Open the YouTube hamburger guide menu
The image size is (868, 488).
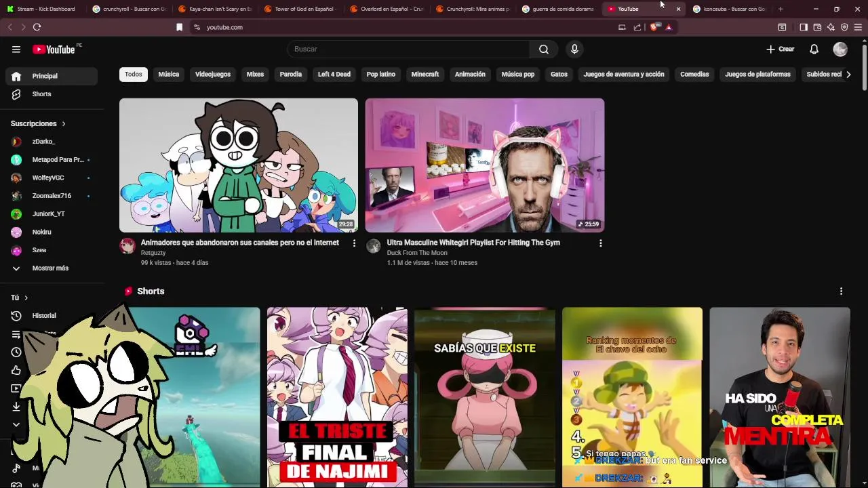tap(16, 49)
